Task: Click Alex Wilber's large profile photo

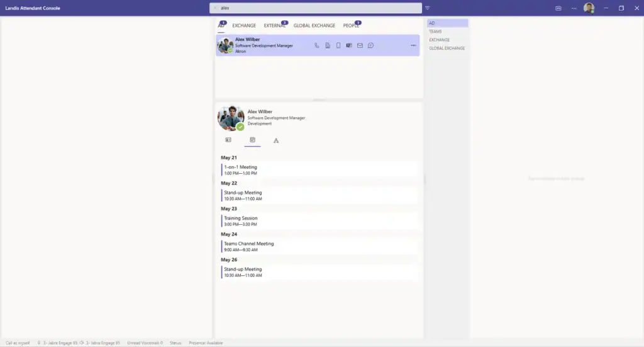Action: click(231, 118)
